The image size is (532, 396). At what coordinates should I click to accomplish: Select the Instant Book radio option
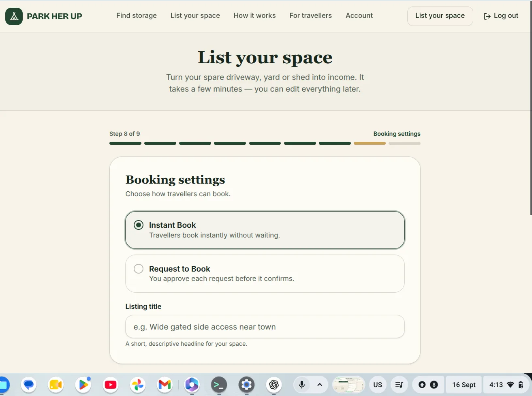click(265, 230)
